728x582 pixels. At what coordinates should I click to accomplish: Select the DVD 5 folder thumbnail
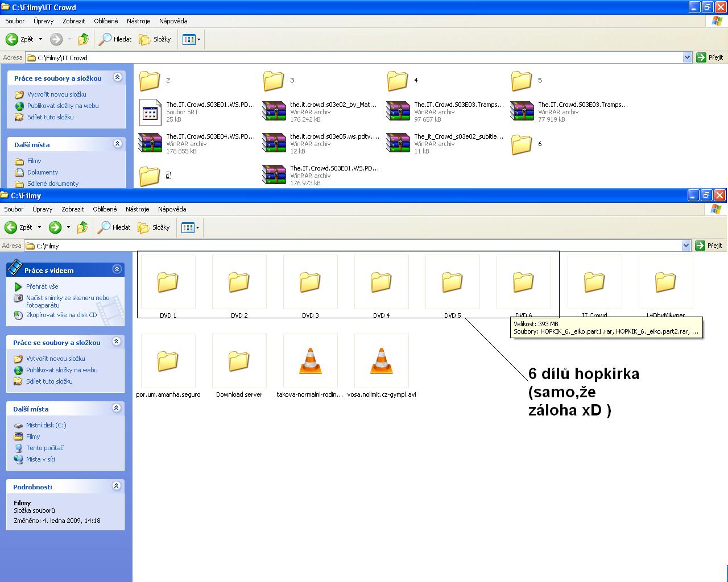click(452, 282)
